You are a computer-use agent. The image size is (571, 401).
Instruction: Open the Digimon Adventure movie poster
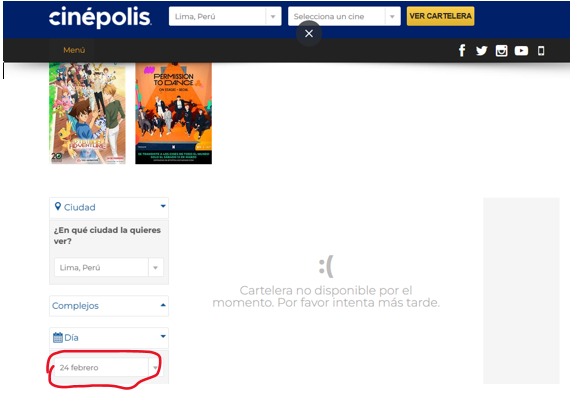[x=87, y=113]
